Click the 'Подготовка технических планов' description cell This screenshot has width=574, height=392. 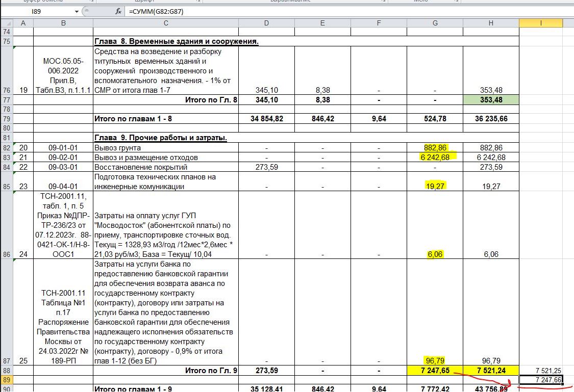click(166, 182)
